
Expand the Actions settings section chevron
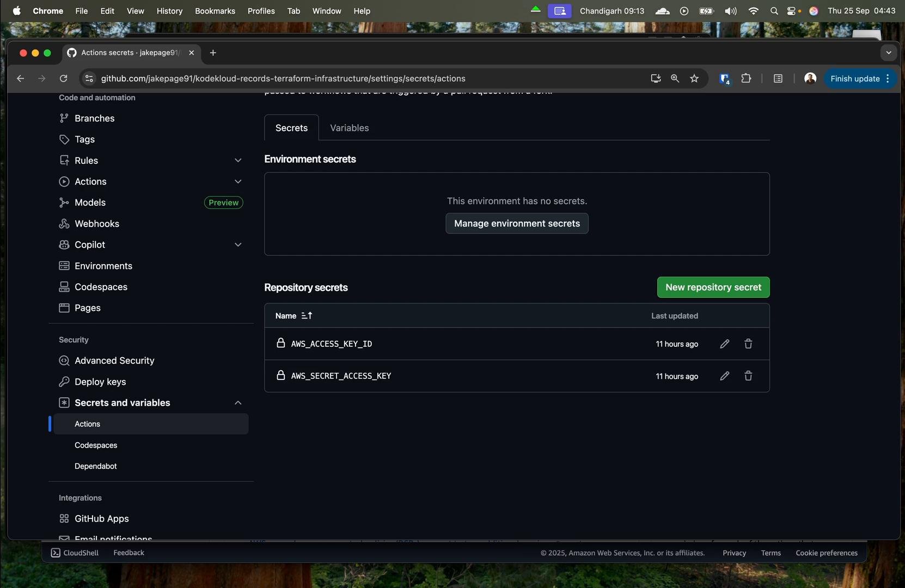coord(238,181)
